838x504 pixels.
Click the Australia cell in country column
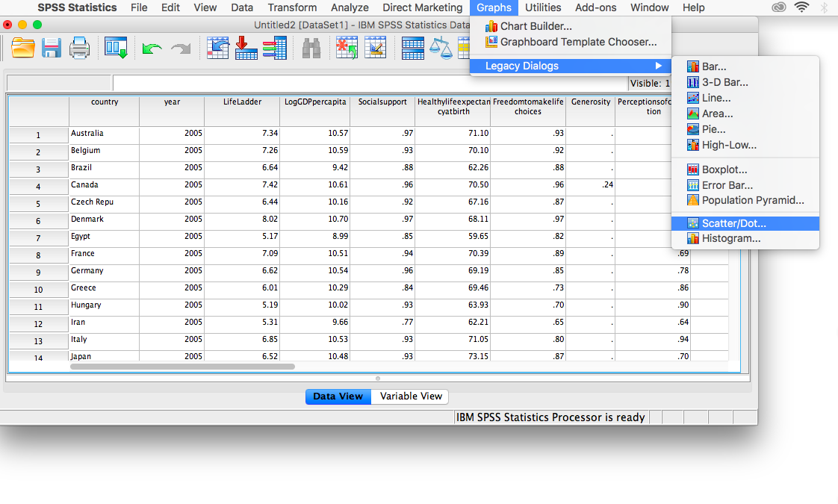click(105, 134)
